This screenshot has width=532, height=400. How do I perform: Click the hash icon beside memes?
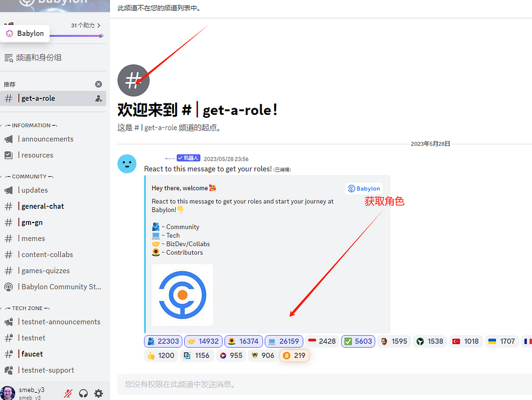point(9,238)
